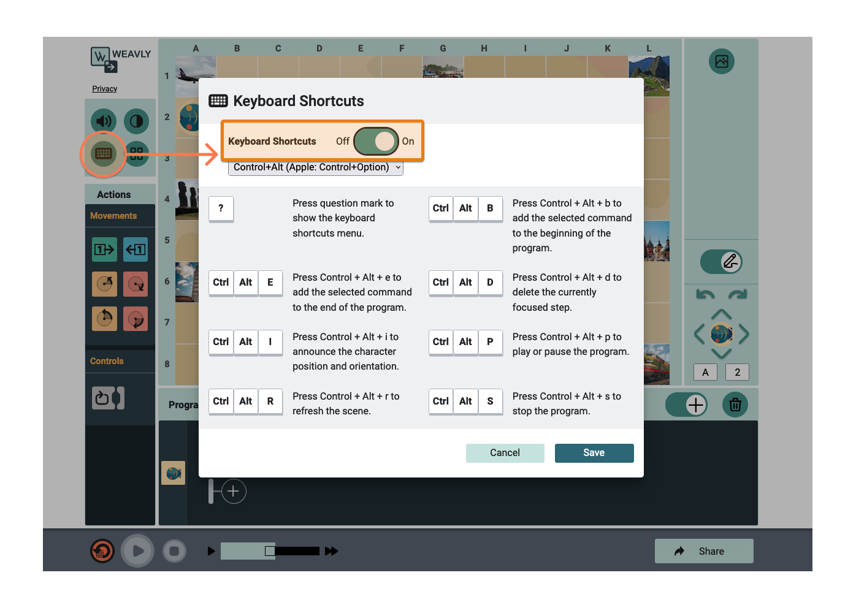This screenshot has height=616, width=856.
Task: Select the Actions panel header
Action: pyautogui.click(x=113, y=194)
